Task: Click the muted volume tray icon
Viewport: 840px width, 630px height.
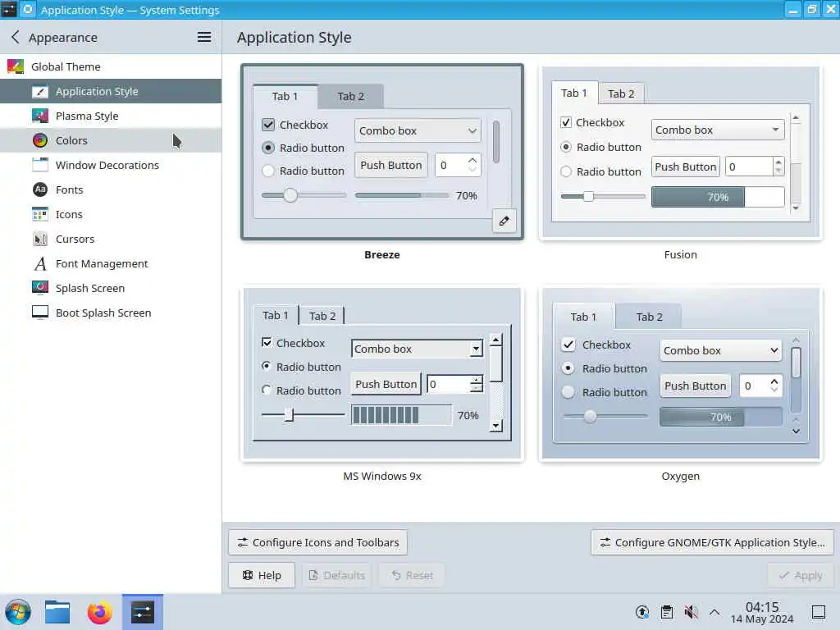Action: (x=691, y=612)
